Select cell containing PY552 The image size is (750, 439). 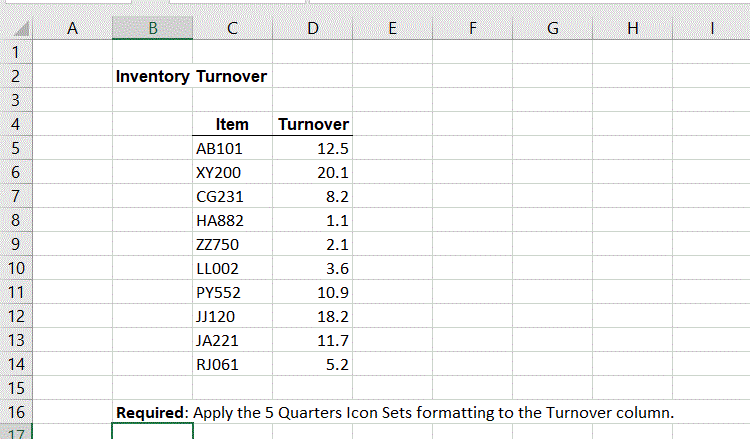pyautogui.click(x=232, y=292)
